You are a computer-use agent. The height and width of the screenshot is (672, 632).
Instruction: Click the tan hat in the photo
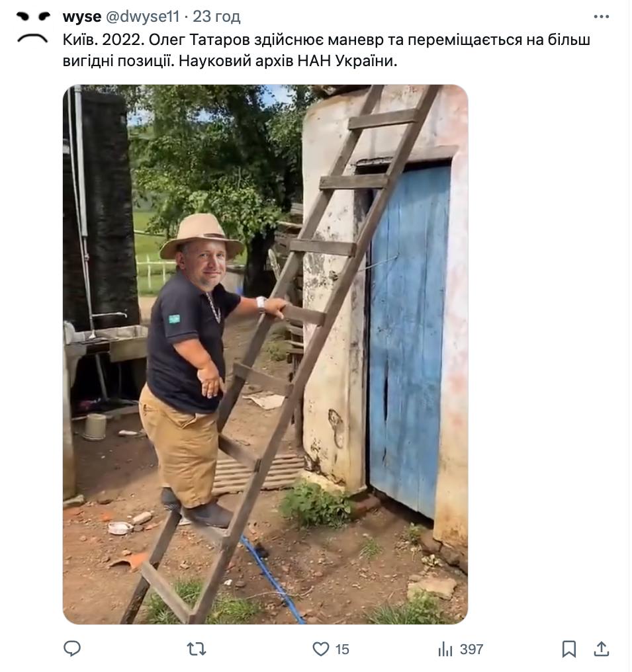[201, 236]
